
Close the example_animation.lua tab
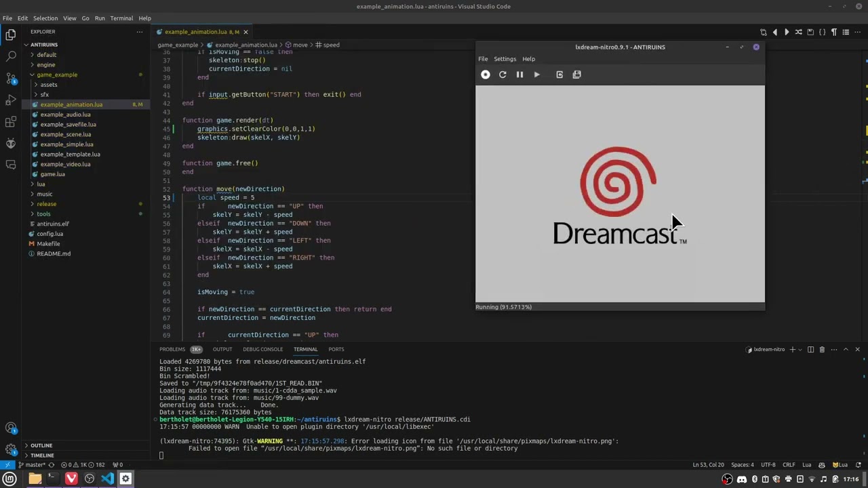[x=245, y=32]
